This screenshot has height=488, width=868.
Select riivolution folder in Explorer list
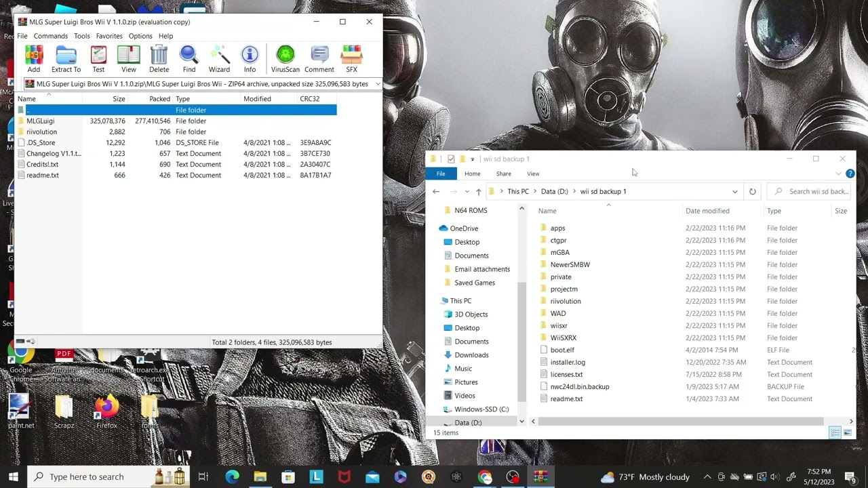[x=566, y=301]
